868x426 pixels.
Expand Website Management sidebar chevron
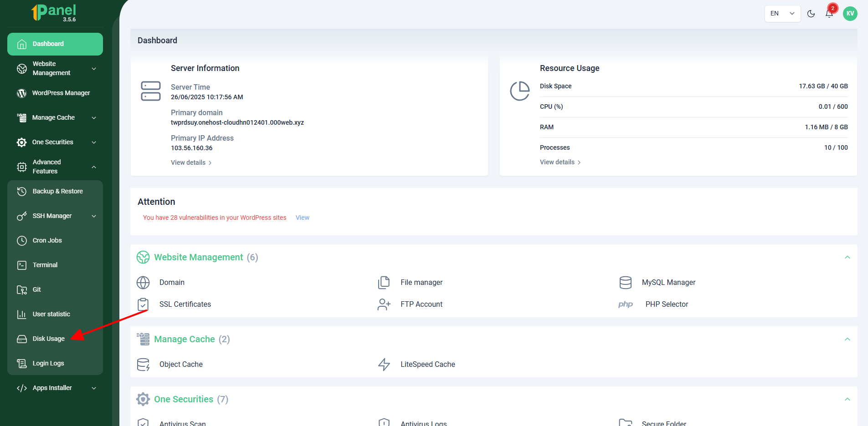[x=94, y=69]
